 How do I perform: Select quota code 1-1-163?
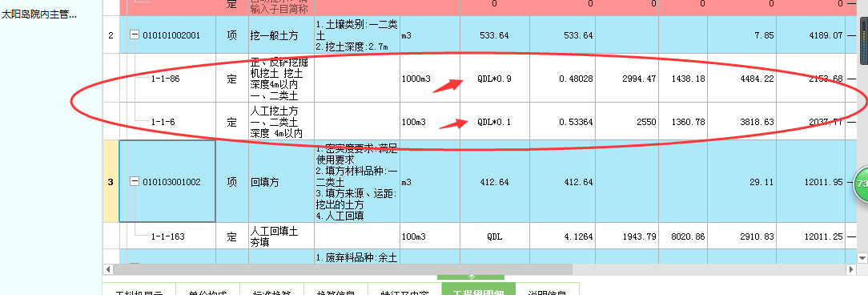pyautogui.click(x=167, y=236)
